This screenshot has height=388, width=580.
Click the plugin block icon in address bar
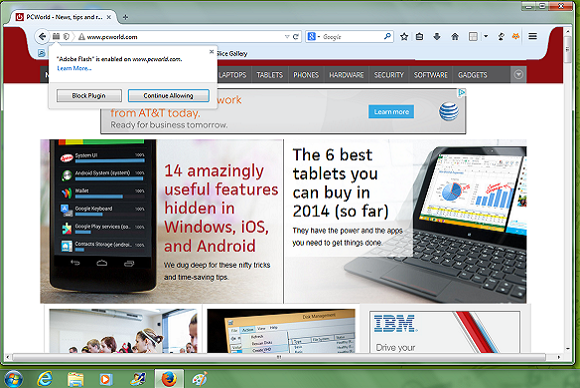pos(56,36)
